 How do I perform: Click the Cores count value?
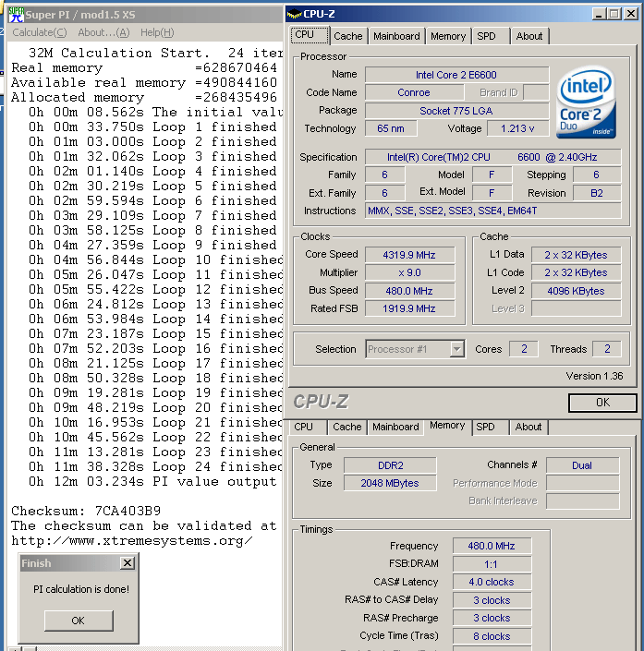point(524,349)
